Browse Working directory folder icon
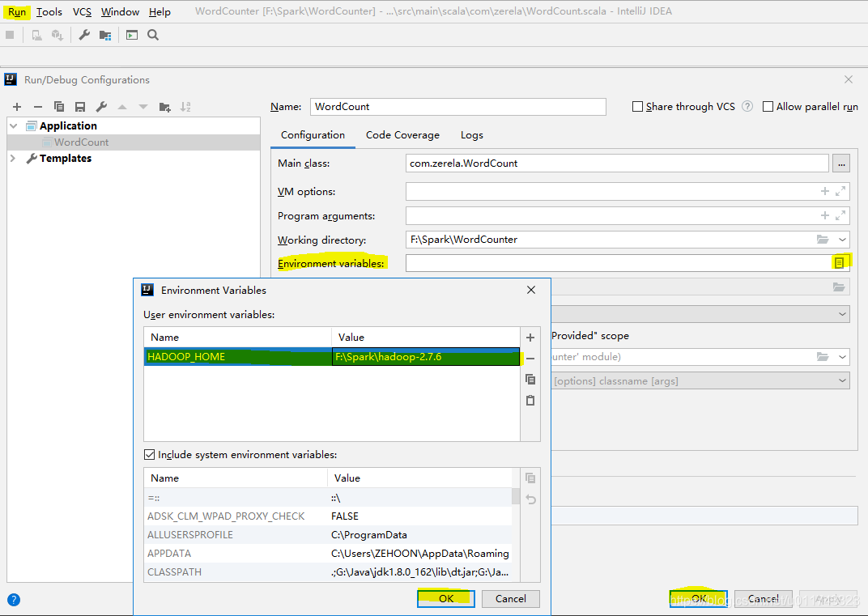Viewport: 868px width, 616px height. (823, 240)
